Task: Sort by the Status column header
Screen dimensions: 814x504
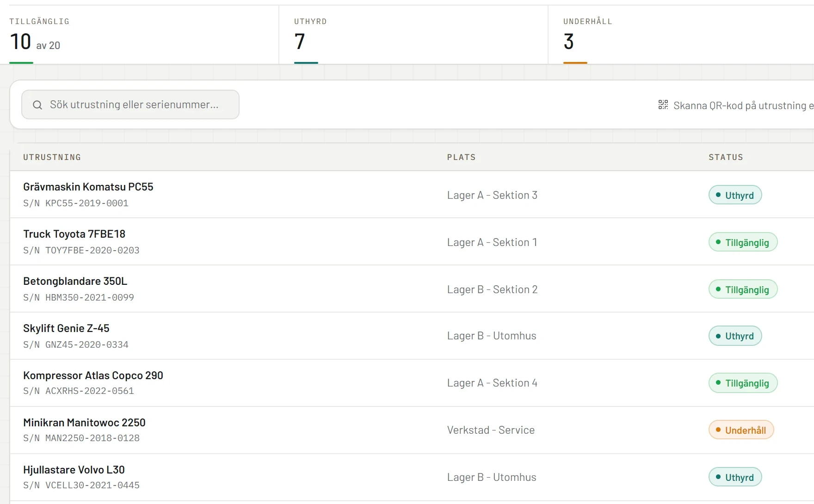Action: click(726, 157)
